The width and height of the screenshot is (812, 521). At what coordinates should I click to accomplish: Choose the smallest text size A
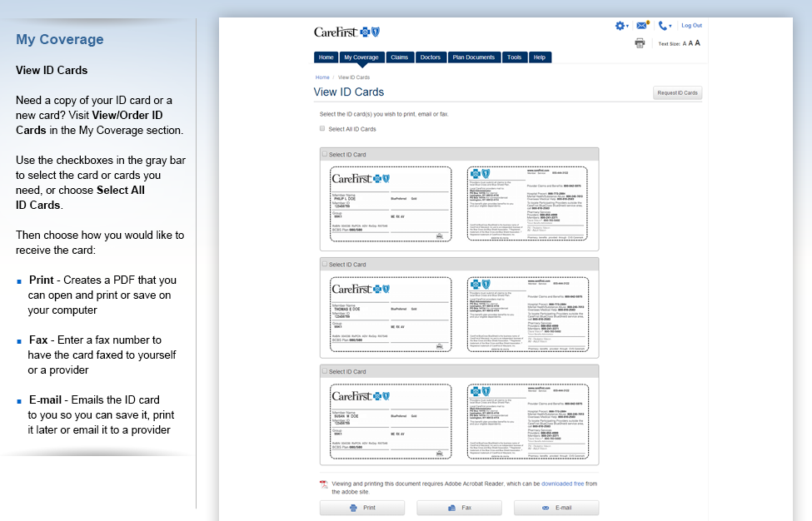click(684, 44)
